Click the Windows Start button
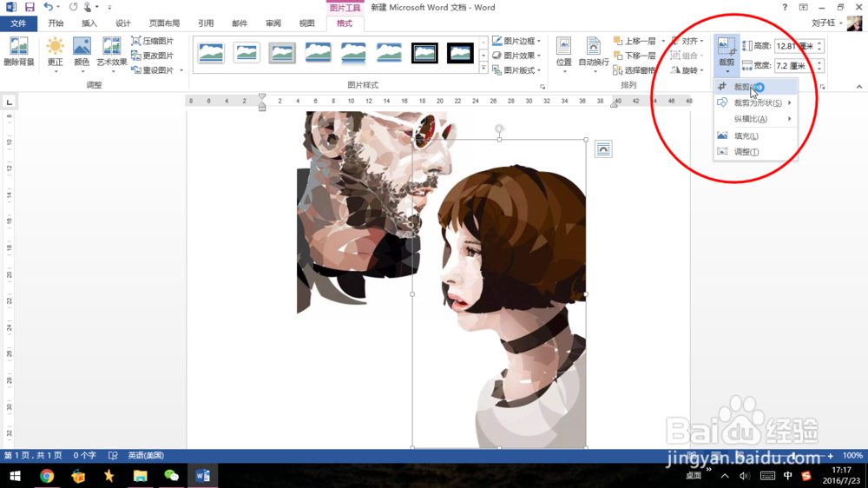 [15, 476]
